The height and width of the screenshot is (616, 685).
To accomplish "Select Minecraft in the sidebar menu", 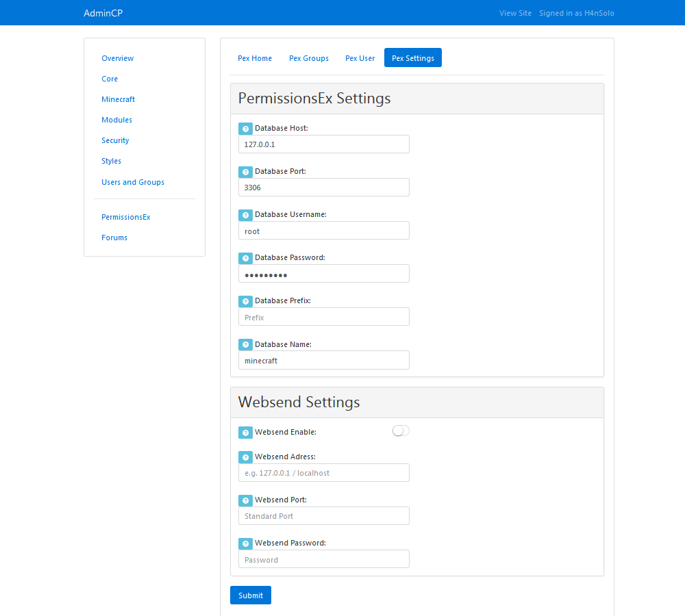I will click(x=118, y=99).
